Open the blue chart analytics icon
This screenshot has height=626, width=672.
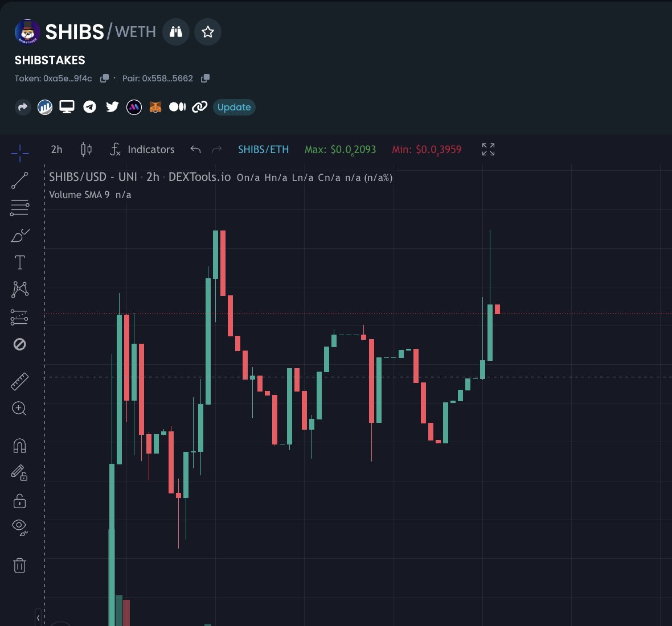tap(44, 107)
